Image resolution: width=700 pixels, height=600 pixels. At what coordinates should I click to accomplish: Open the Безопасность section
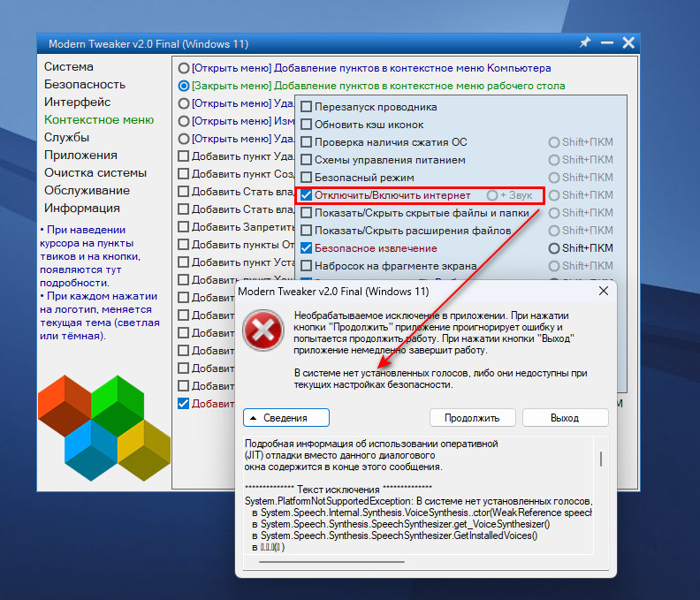click(85, 85)
